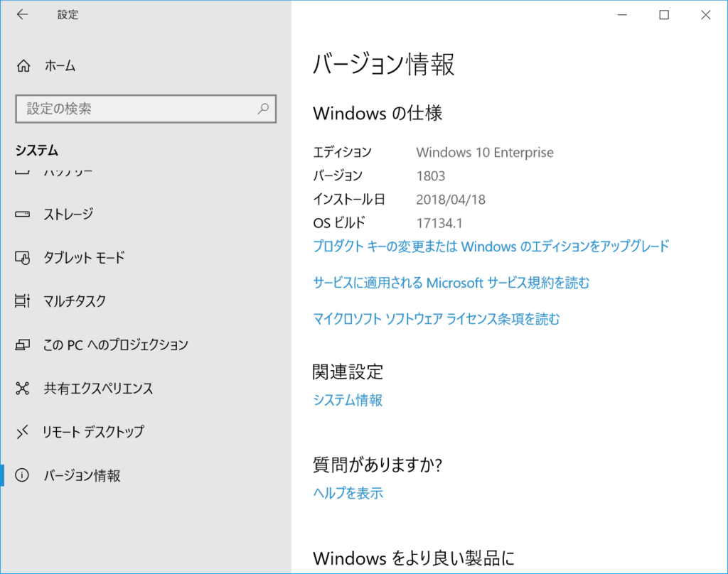The height and width of the screenshot is (574, 728).
Task: Click ホーム label in sidebar
Action: pos(60,66)
